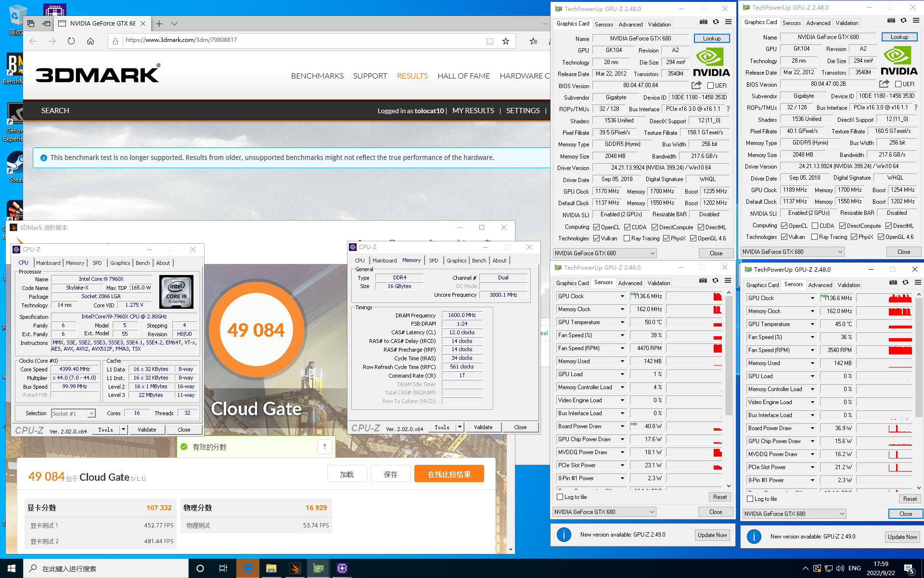Toggle OpenCL checkbox in top-left GPU-Z window

pos(596,227)
